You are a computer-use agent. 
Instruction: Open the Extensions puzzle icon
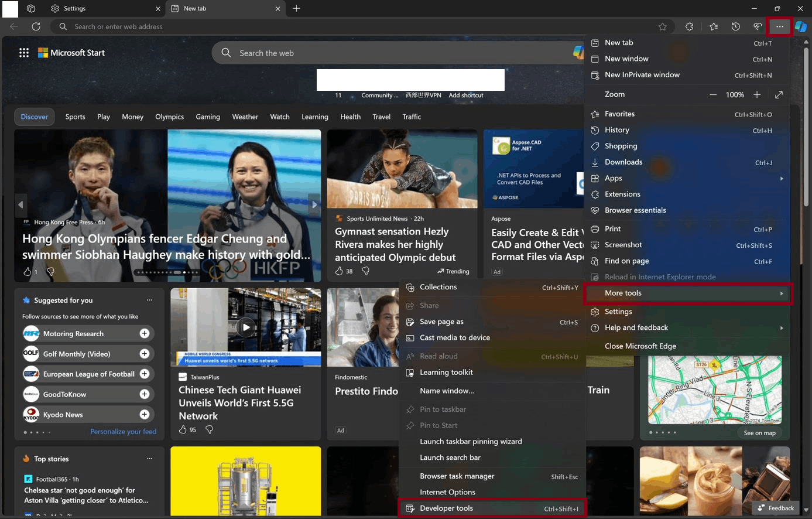pos(689,26)
